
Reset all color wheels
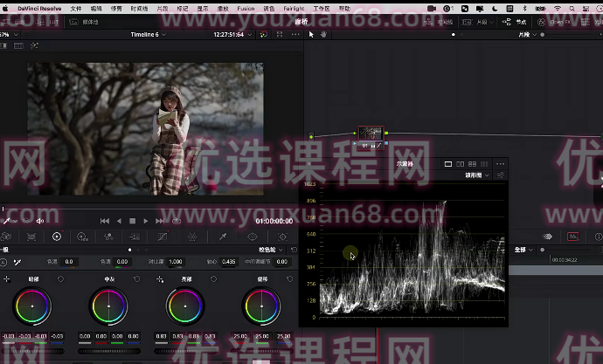[x=294, y=250]
